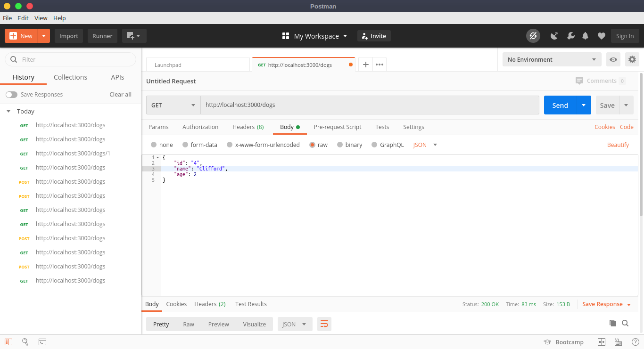Click the sync status icon in header
Viewport: 644px width, 349px height.
tap(533, 36)
